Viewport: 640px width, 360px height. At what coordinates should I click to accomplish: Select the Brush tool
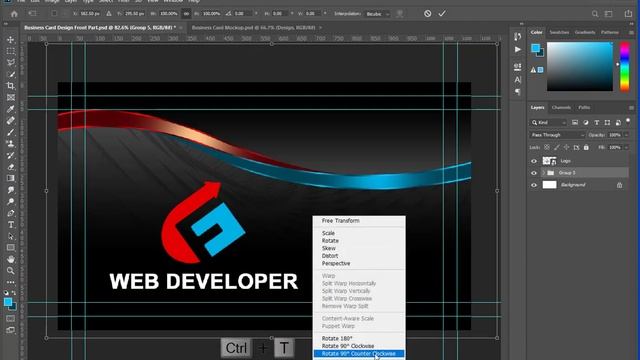[x=11, y=132]
